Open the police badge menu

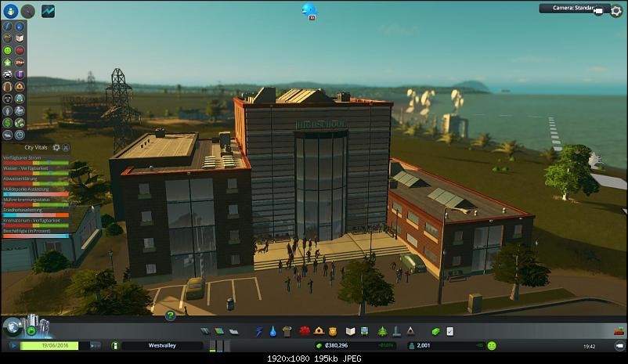click(333, 331)
